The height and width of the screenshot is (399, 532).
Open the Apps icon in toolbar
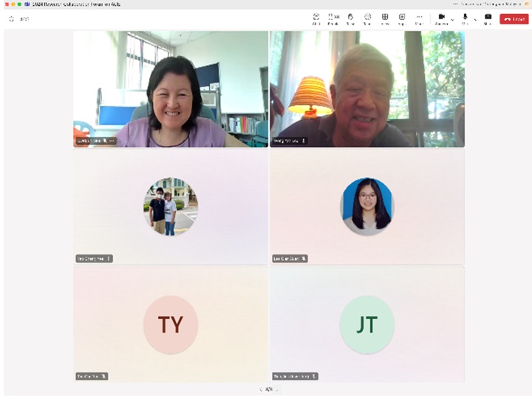[x=402, y=18]
